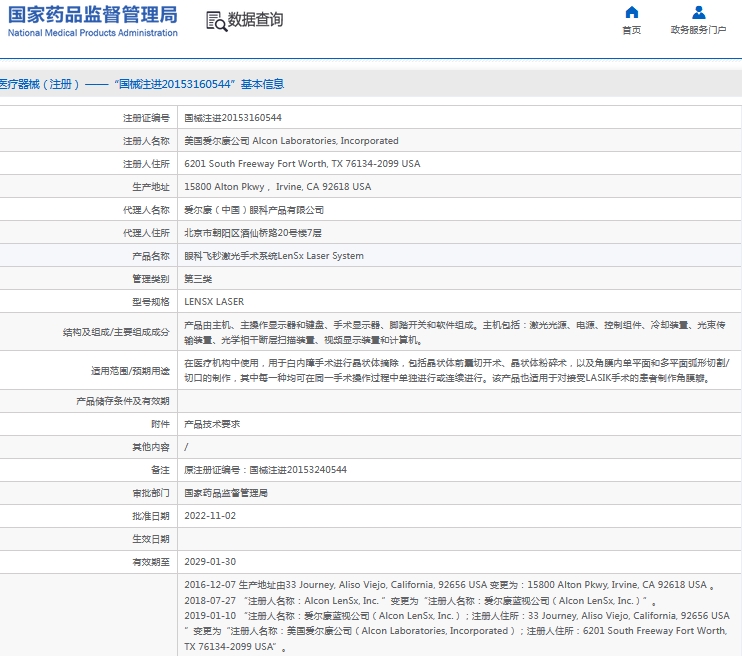The image size is (742, 656).
Task: Select structure description starting 产品由主机
Action: tap(455, 332)
